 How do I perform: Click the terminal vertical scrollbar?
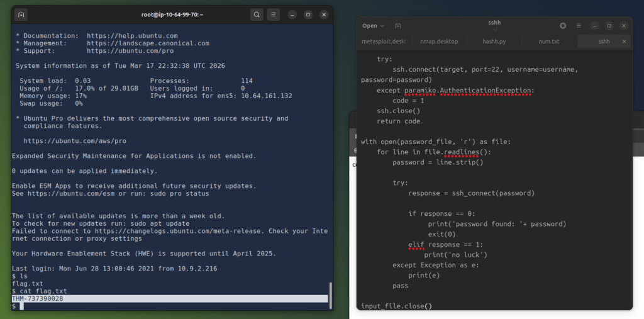tap(330, 295)
